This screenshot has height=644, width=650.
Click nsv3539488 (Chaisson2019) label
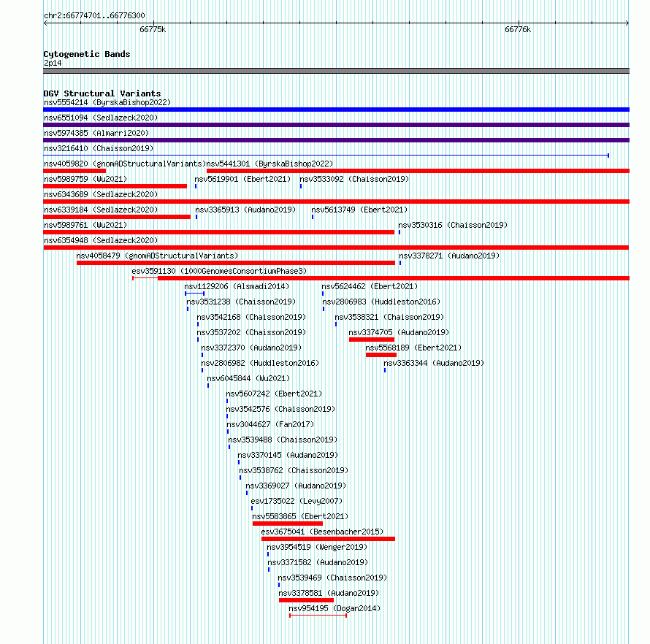(283, 440)
